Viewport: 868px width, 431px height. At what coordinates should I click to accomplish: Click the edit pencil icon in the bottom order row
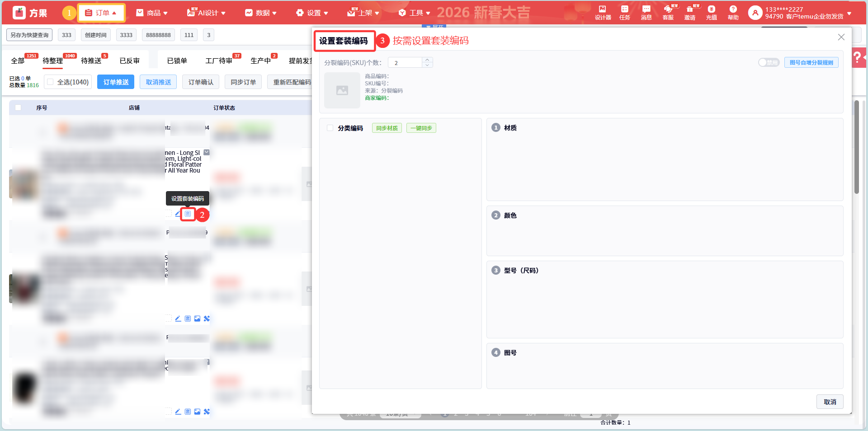tap(178, 412)
